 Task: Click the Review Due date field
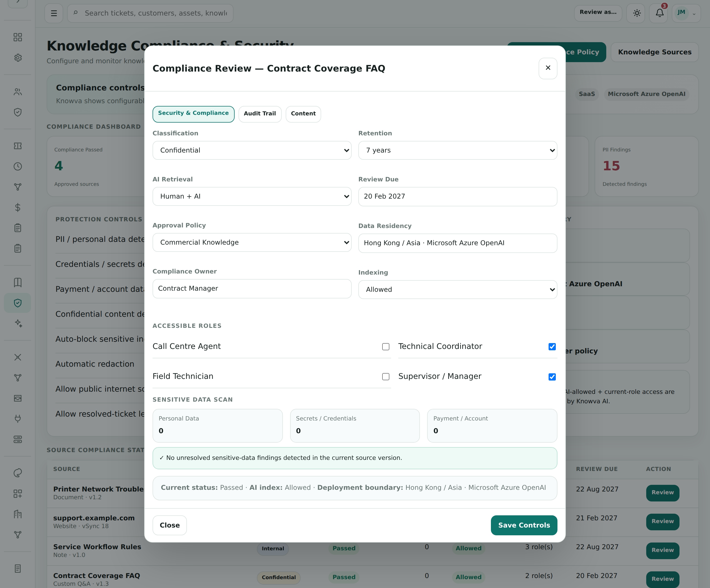pyautogui.click(x=458, y=196)
